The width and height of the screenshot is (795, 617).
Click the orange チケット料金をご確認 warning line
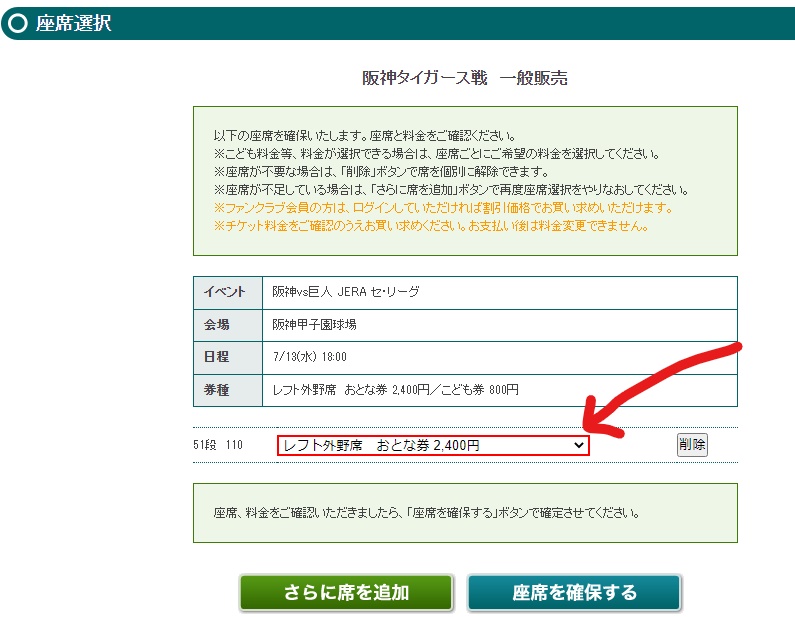click(431, 226)
